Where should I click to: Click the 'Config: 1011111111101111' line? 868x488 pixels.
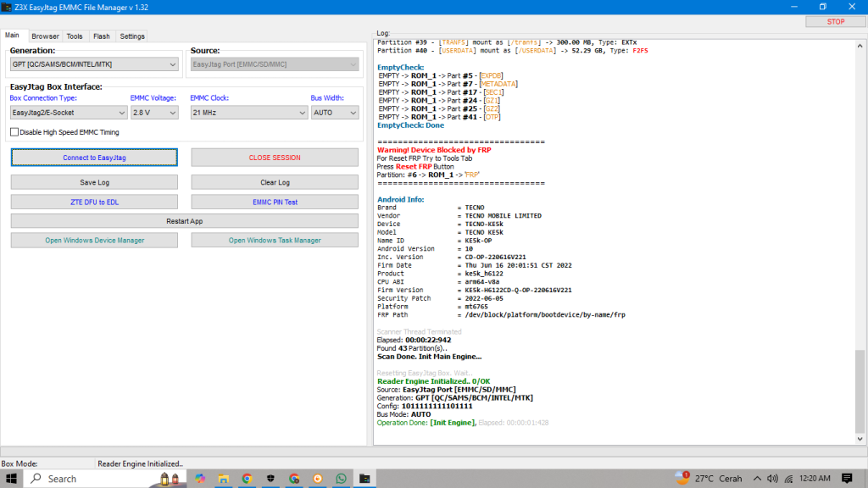pyautogui.click(x=425, y=406)
